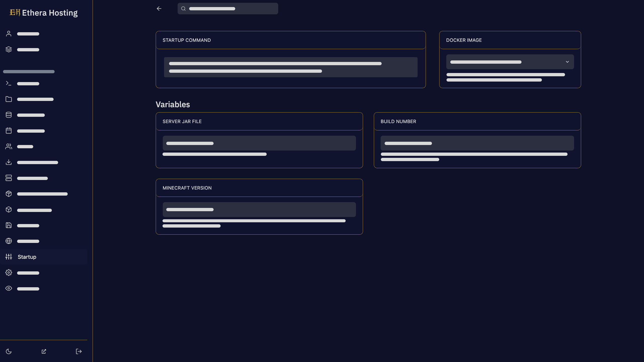This screenshot has width=644, height=362.
Task: Open the Backups download icon
Action: click(x=9, y=162)
